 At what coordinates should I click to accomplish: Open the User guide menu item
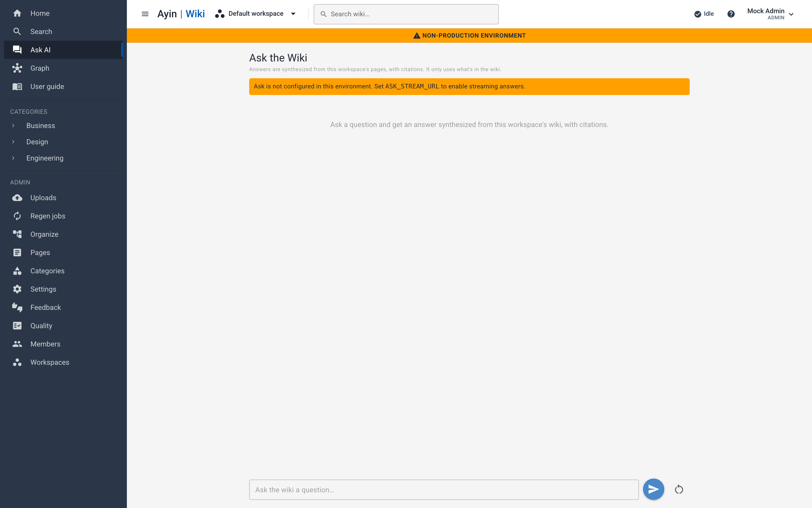click(x=63, y=86)
